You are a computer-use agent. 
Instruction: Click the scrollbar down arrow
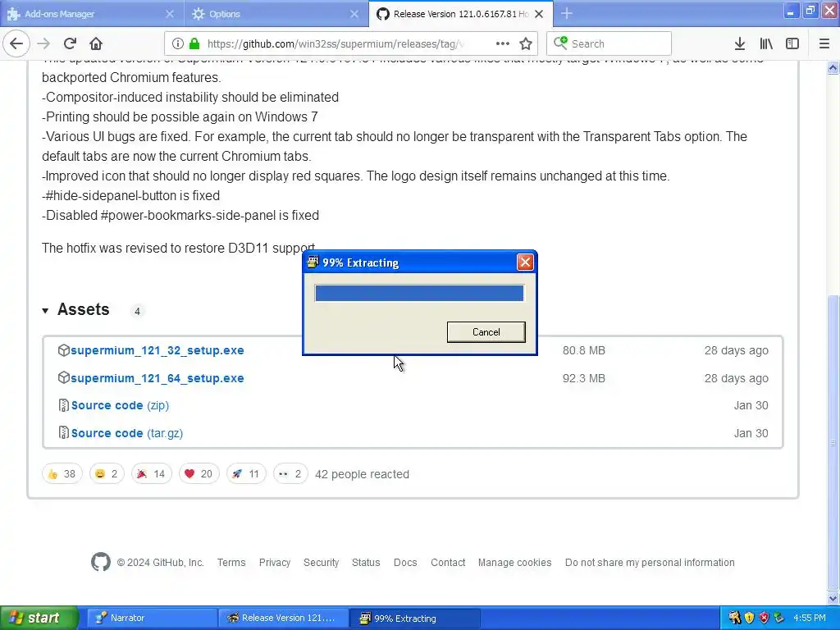pyautogui.click(x=833, y=598)
